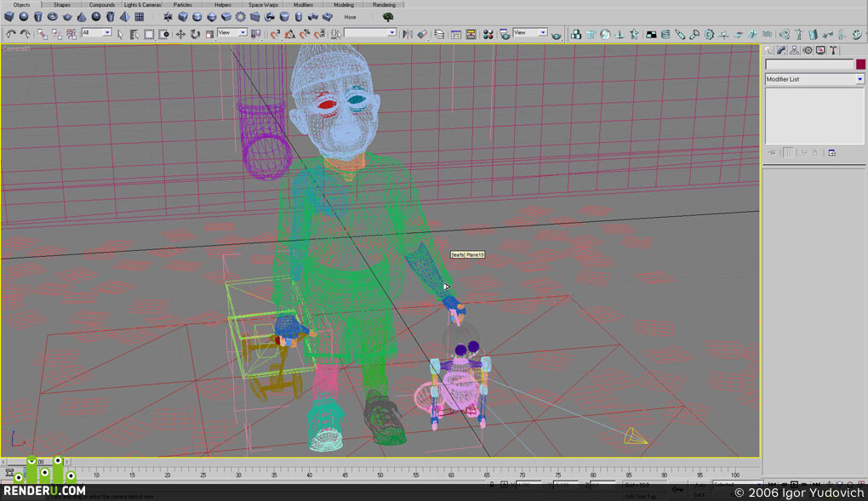Screen dimensions: 868x501
Task: Open the Utilities hammer panel
Action: (833, 50)
